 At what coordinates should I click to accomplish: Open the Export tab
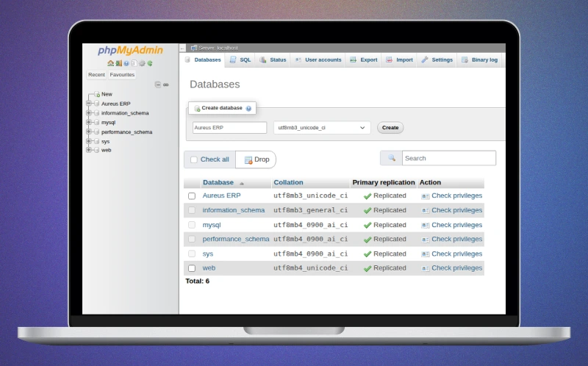click(363, 60)
